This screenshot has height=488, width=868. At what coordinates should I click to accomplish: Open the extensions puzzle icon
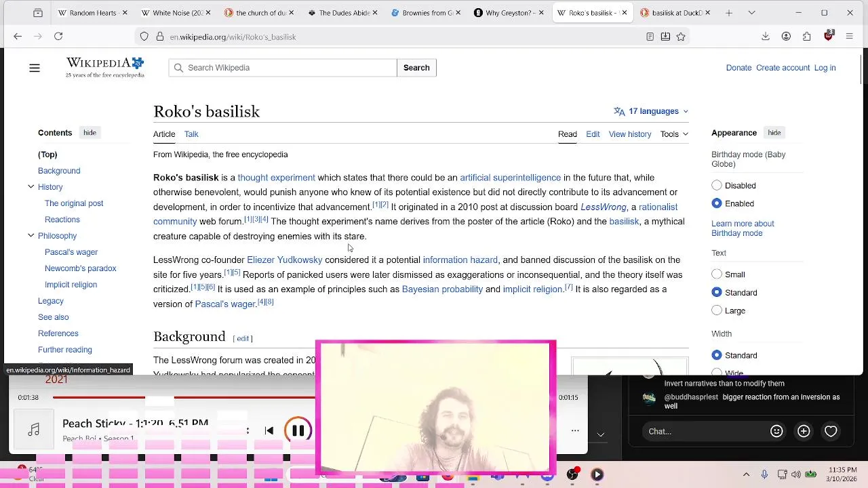pyautogui.click(x=807, y=37)
